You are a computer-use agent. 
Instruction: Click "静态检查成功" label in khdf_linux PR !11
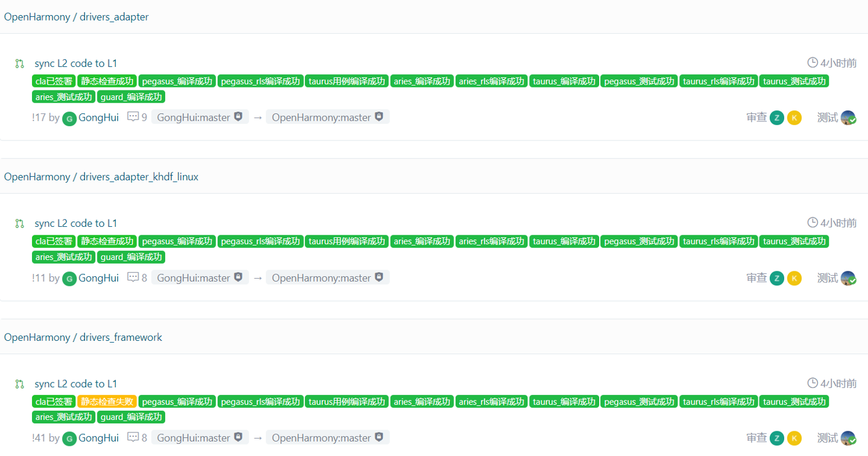click(x=107, y=241)
